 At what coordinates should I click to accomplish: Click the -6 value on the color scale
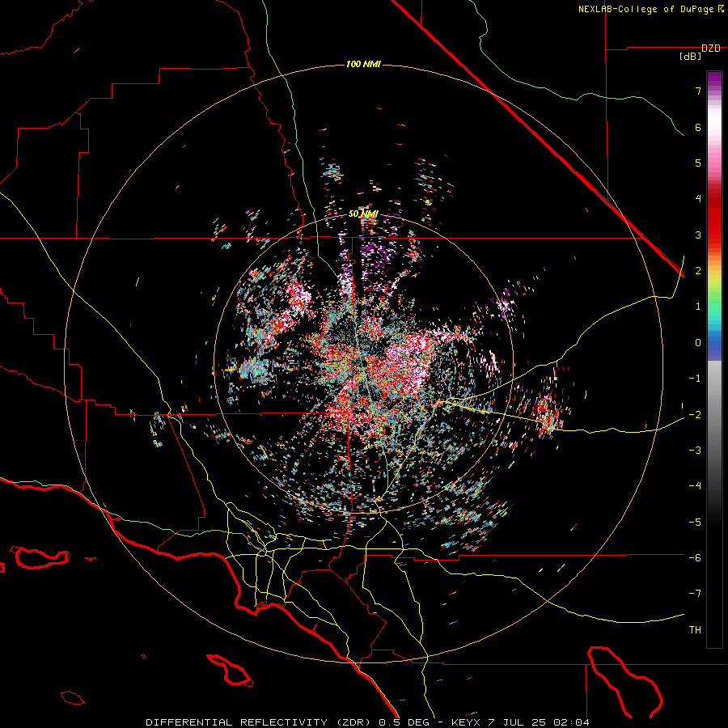point(695,558)
